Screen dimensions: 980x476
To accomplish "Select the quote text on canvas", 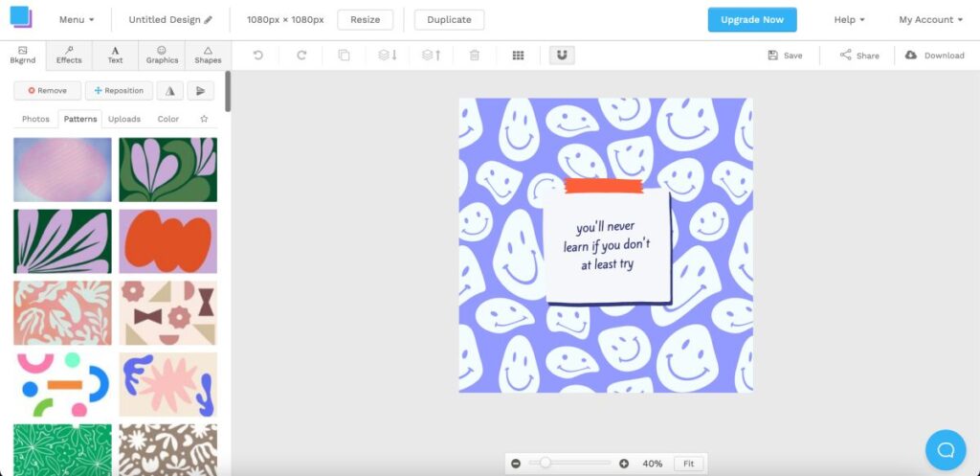I will (607, 245).
